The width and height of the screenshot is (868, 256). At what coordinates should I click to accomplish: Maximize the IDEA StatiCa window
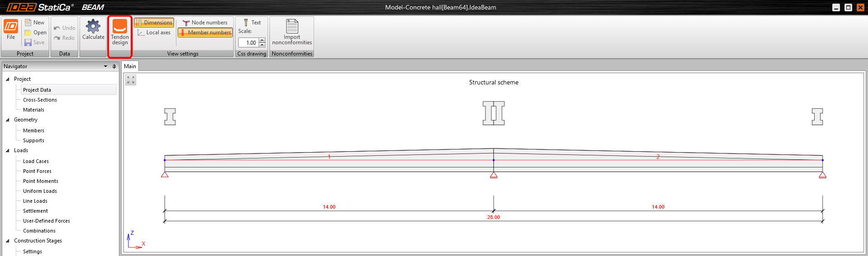pyautogui.click(x=849, y=7)
